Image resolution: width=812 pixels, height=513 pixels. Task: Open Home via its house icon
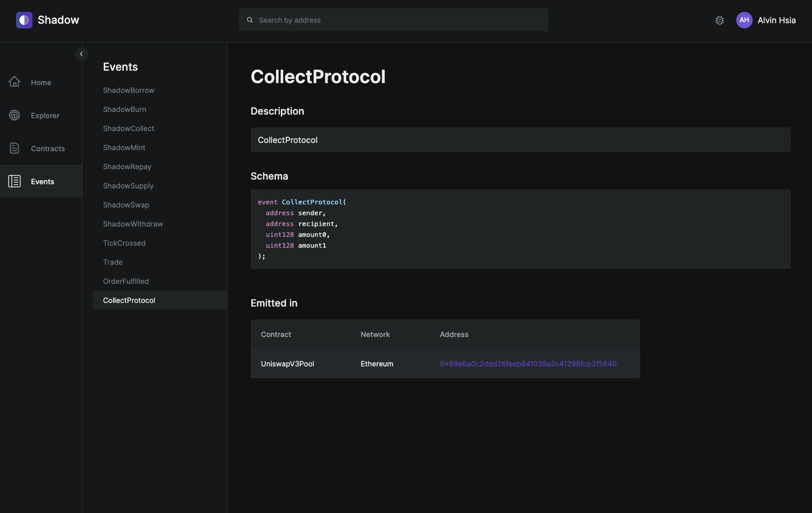[14, 82]
